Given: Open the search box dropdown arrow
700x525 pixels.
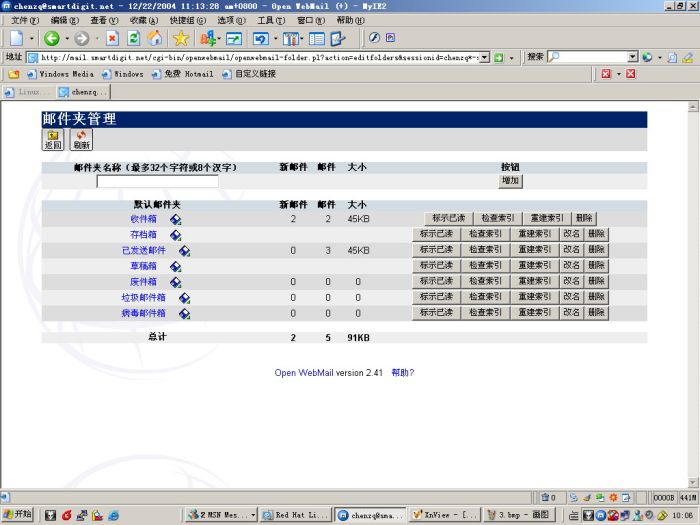Looking at the screenshot, I should click(633, 57).
